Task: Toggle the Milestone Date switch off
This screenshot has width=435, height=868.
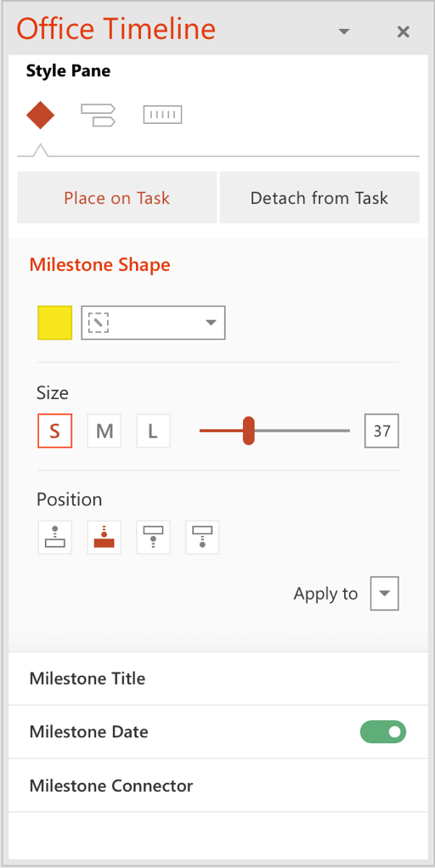Action: pyautogui.click(x=383, y=732)
